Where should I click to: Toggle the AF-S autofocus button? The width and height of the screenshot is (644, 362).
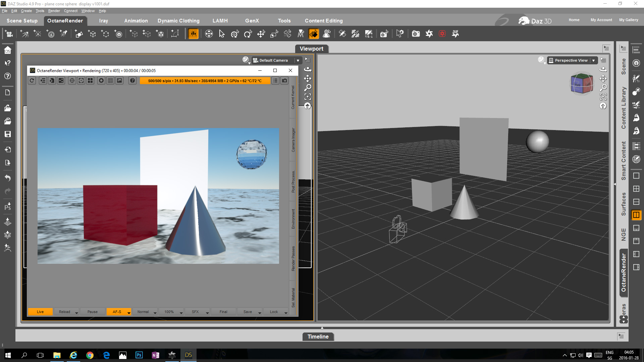tap(117, 312)
